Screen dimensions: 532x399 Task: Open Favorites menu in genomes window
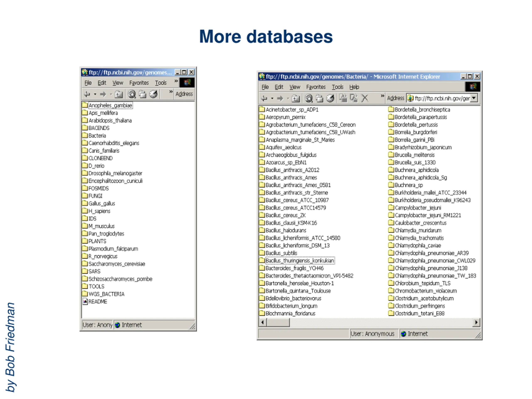pyautogui.click(x=139, y=83)
